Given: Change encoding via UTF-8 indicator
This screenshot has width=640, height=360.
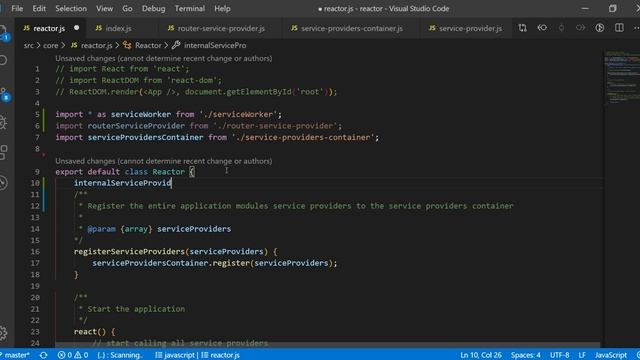Looking at the screenshot, I should 560,355.
